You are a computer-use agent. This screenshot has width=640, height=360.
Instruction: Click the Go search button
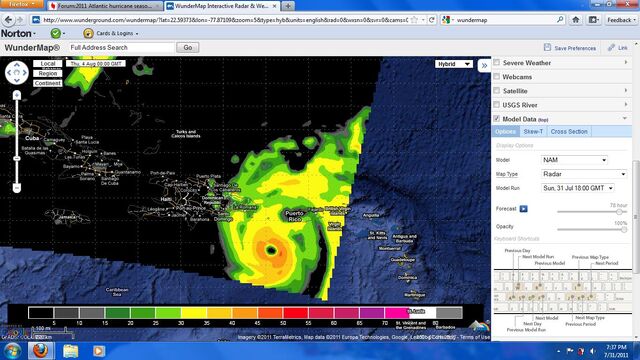[188, 47]
